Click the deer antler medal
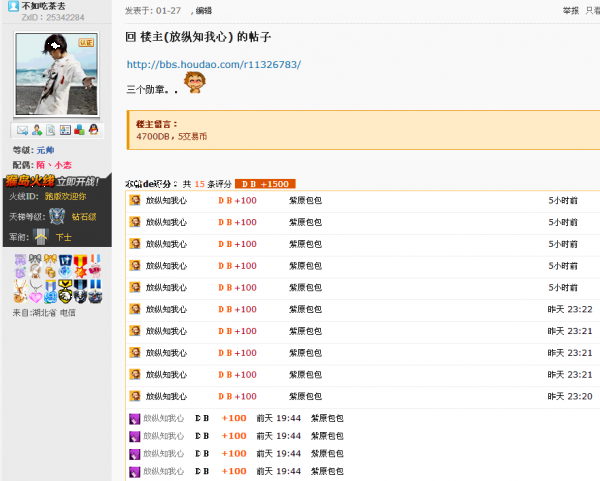The height and width of the screenshot is (481, 600). pyautogui.click(x=20, y=291)
